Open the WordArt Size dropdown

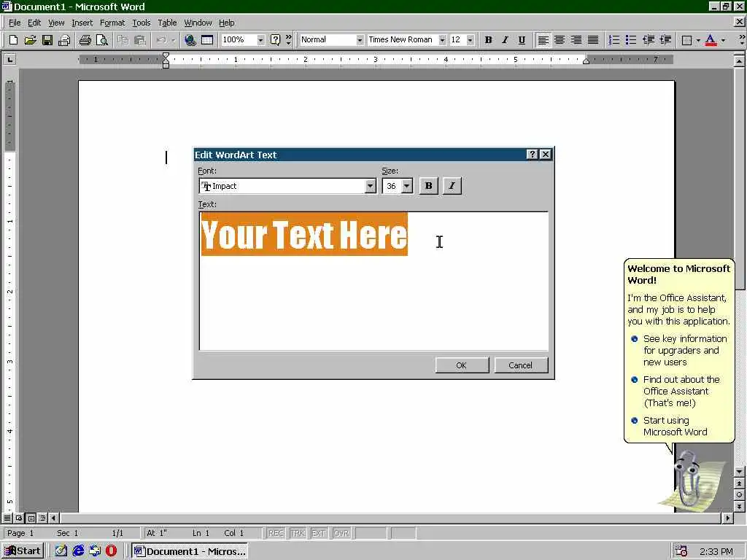[407, 186]
